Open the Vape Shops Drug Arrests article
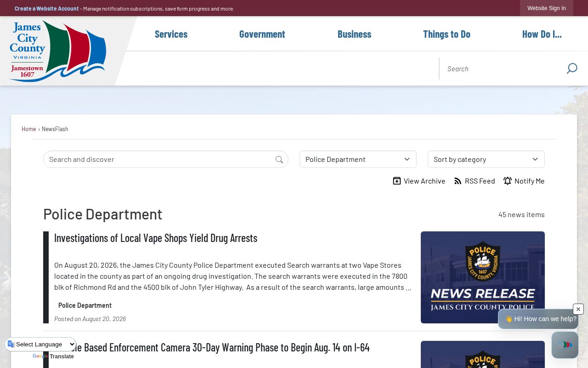This screenshot has width=588, height=368. click(x=156, y=238)
